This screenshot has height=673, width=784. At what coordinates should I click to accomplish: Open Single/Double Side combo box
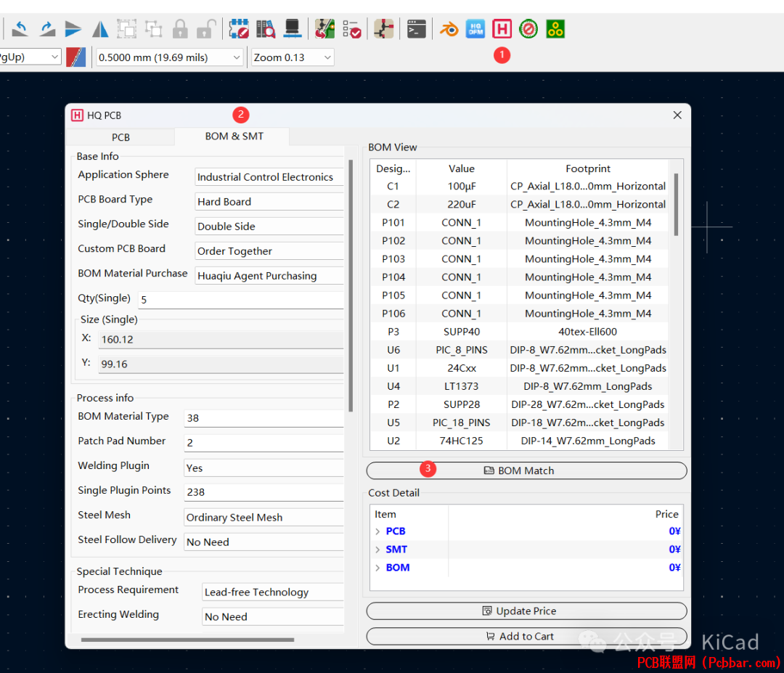pyautogui.click(x=269, y=226)
